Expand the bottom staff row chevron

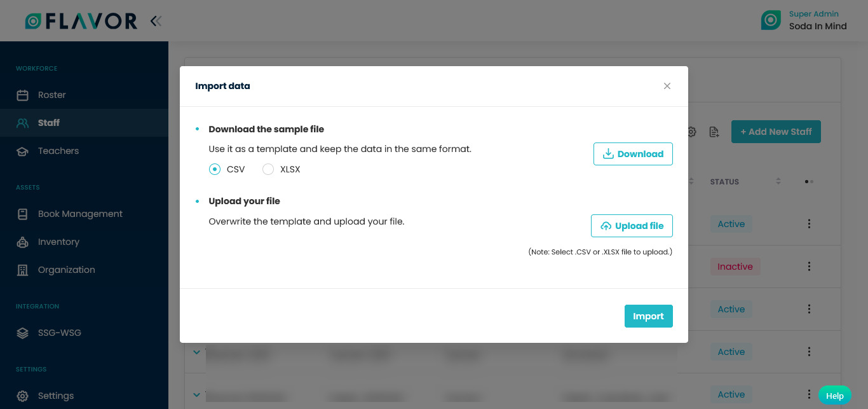click(x=196, y=394)
